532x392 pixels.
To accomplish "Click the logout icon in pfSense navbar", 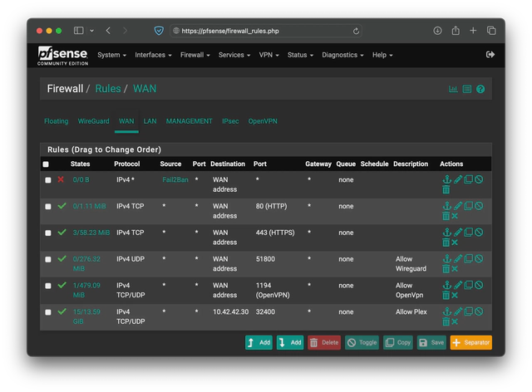I will point(490,55).
